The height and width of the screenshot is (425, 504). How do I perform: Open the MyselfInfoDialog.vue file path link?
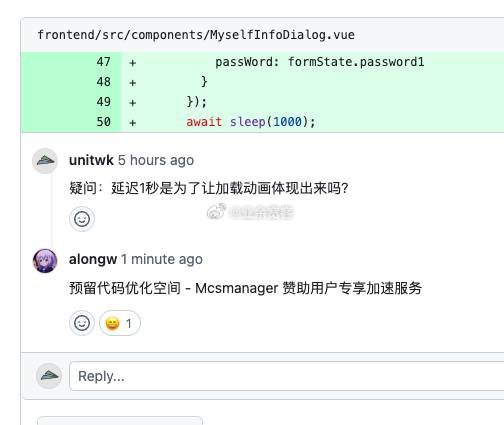196,35
